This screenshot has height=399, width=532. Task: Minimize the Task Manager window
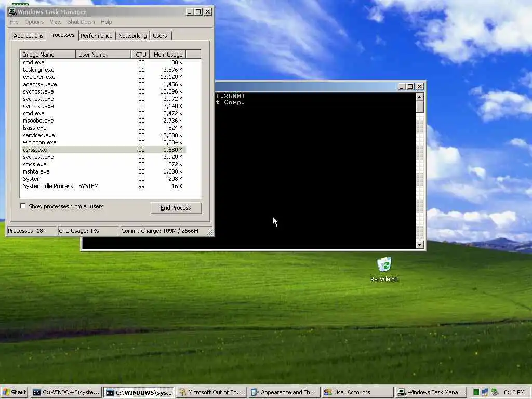pyautogui.click(x=190, y=12)
